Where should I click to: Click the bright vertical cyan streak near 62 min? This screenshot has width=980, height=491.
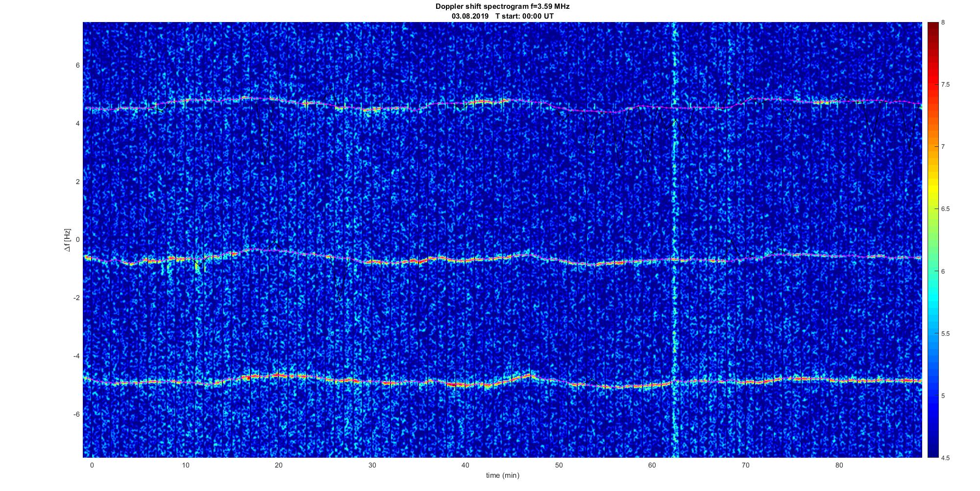click(x=674, y=240)
